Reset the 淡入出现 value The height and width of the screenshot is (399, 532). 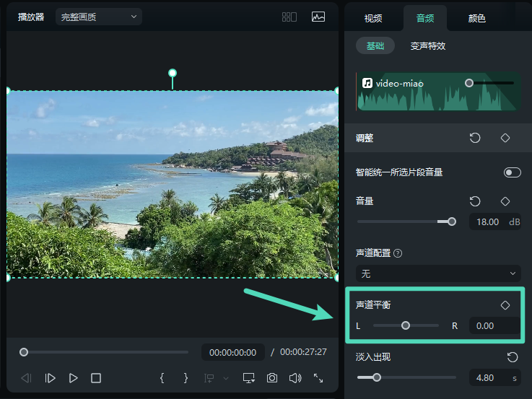(x=513, y=357)
